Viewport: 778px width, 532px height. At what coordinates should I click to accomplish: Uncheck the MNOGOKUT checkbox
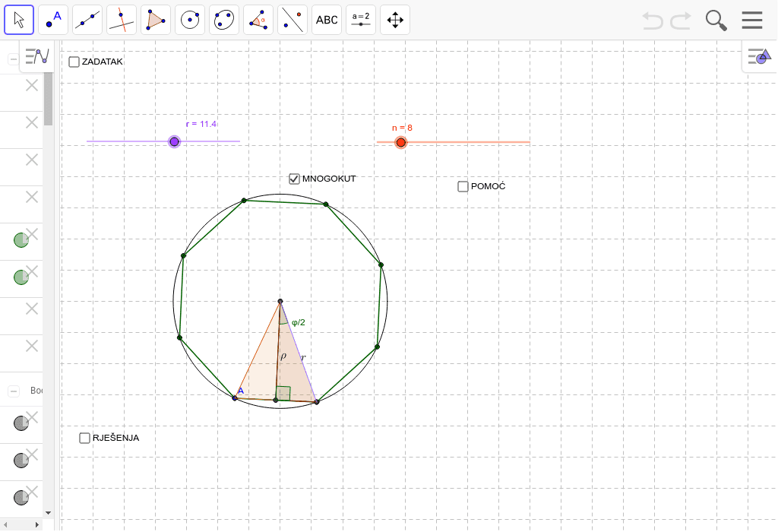pyautogui.click(x=294, y=179)
